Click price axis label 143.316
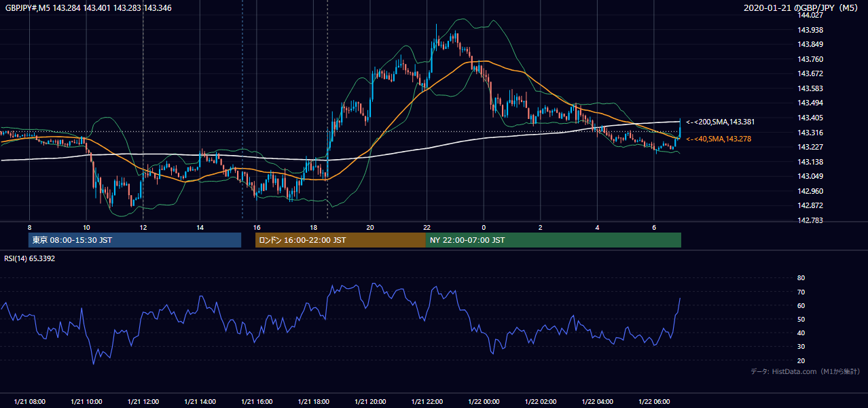Viewport: 868px width, 408px height. (811, 133)
